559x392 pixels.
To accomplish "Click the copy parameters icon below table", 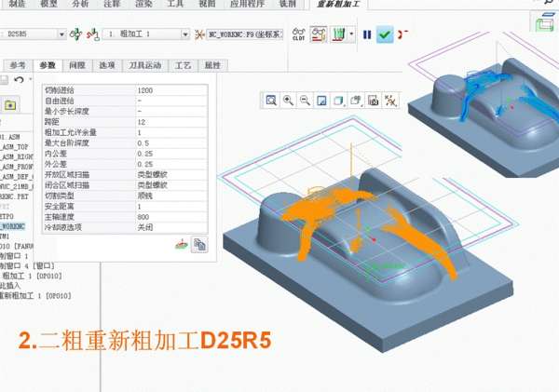I will [199, 244].
